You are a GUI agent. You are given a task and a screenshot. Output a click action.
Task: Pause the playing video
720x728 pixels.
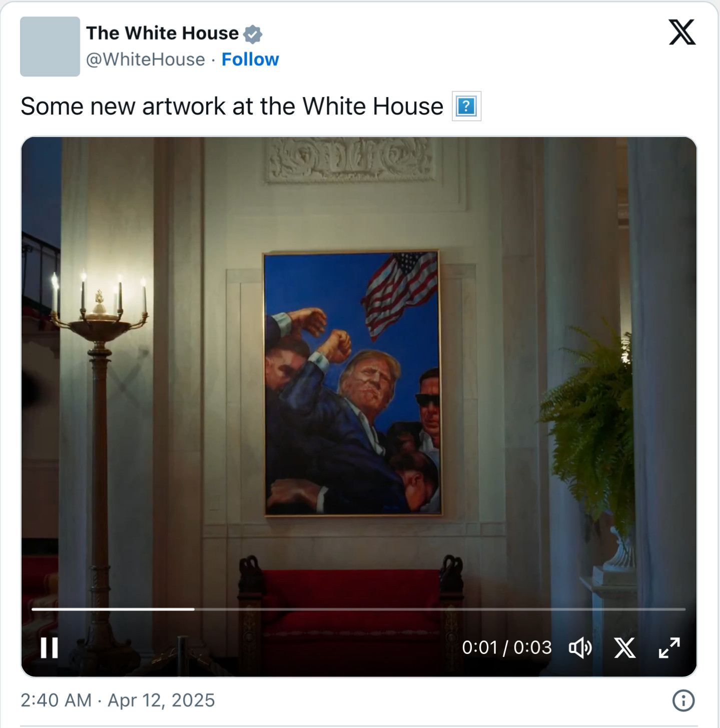[x=50, y=648]
